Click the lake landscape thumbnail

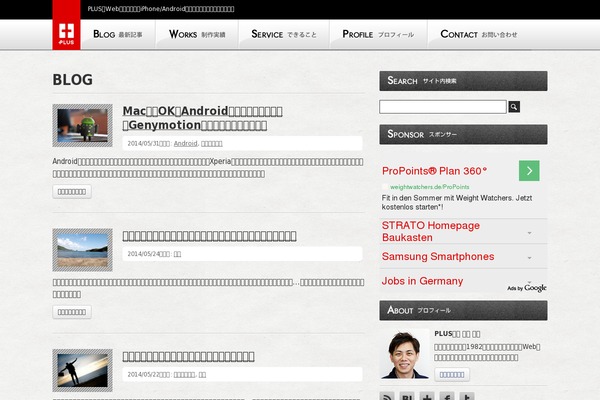(x=83, y=250)
